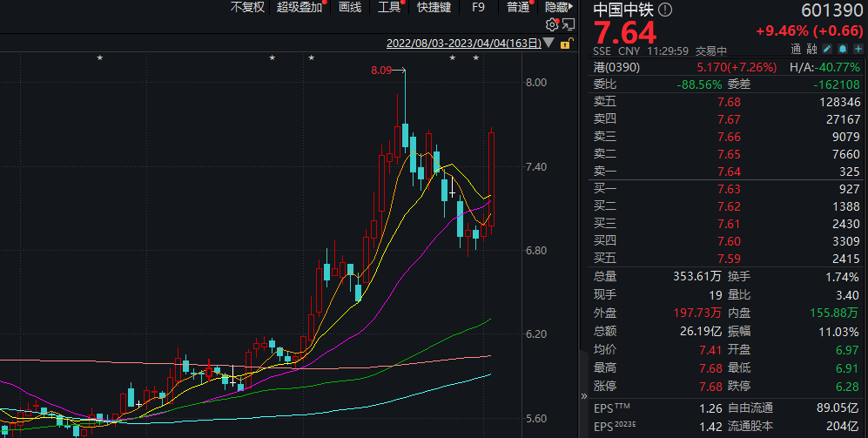The image size is (868, 438).
Task: Select the 画线 drawing tools
Action: click(x=350, y=7)
